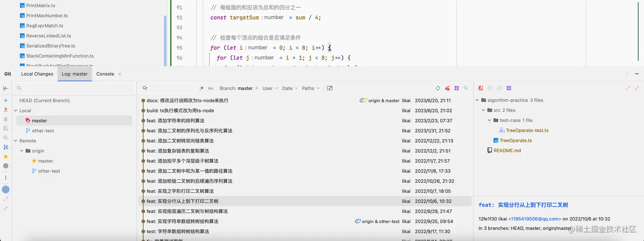
Task: Click the orange update/fetch branch icon
Action: [x=6, y=110]
